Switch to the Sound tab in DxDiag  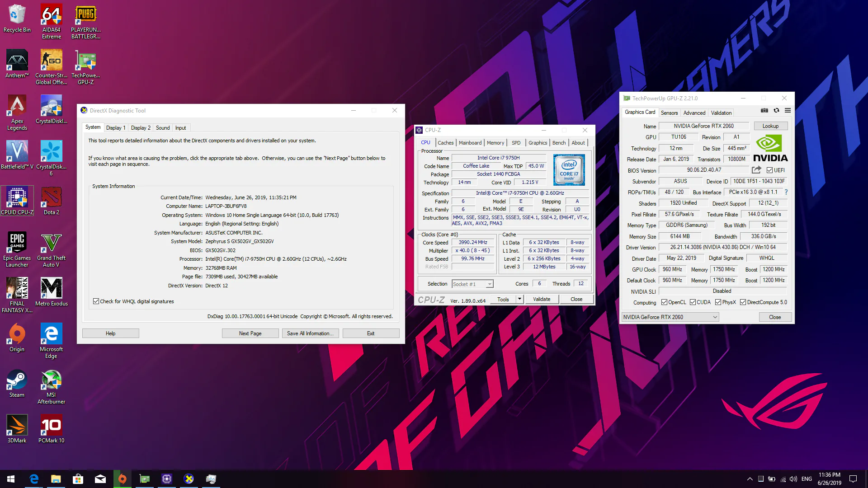tap(163, 128)
